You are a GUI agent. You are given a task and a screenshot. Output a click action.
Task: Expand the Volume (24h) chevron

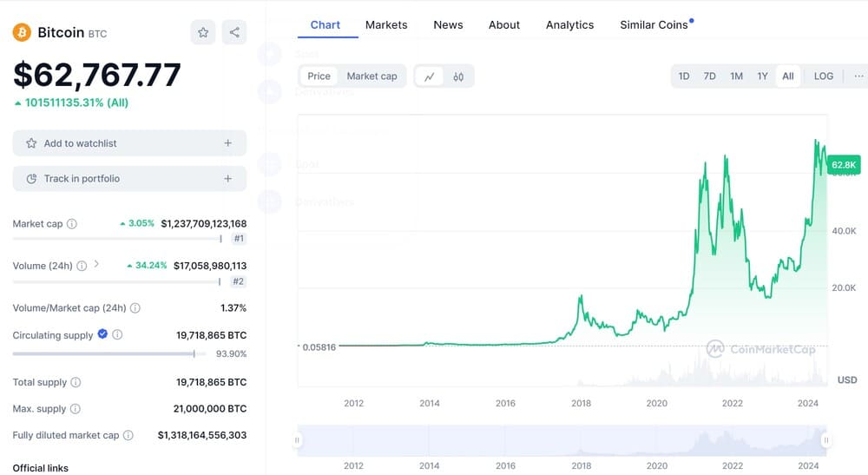click(x=96, y=265)
